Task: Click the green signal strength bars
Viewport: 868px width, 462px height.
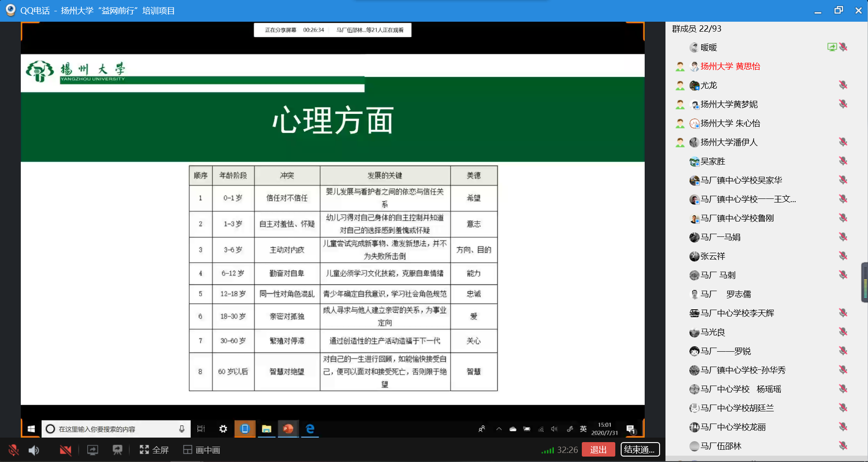Action: (x=547, y=450)
